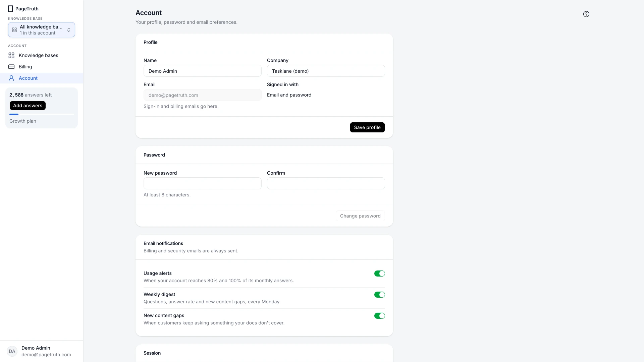
Task: Click the Account person icon
Action: [x=11, y=78]
